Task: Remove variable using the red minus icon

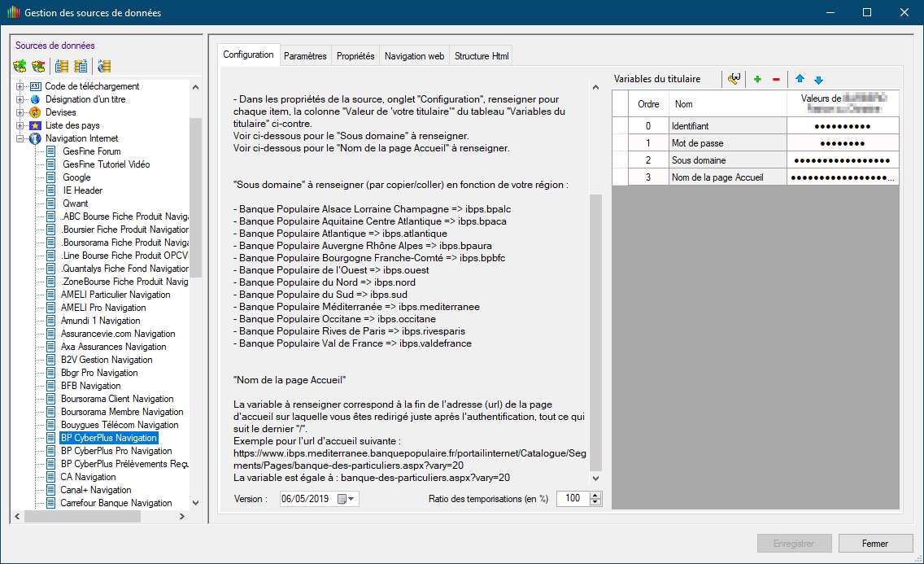Action: click(x=776, y=79)
